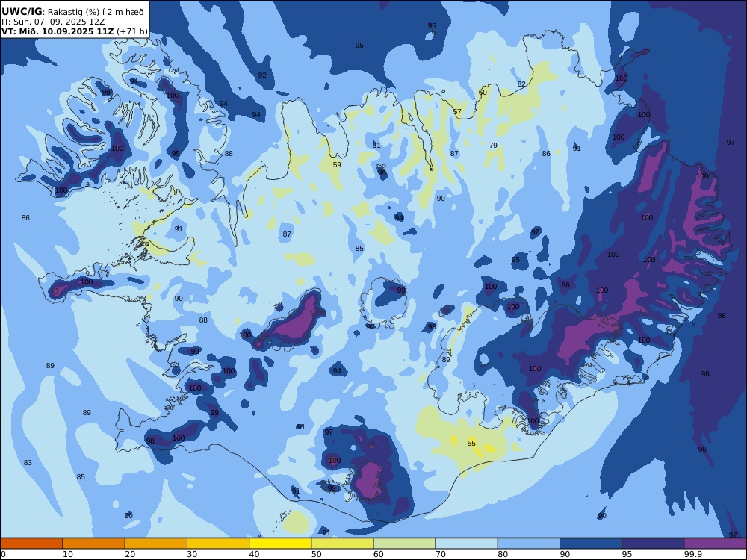The width and height of the screenshot is (747, 560).
Task: Click the 95–99.9 indigo legend swatch
Action: pyautogui.click(x=653, y=544)
